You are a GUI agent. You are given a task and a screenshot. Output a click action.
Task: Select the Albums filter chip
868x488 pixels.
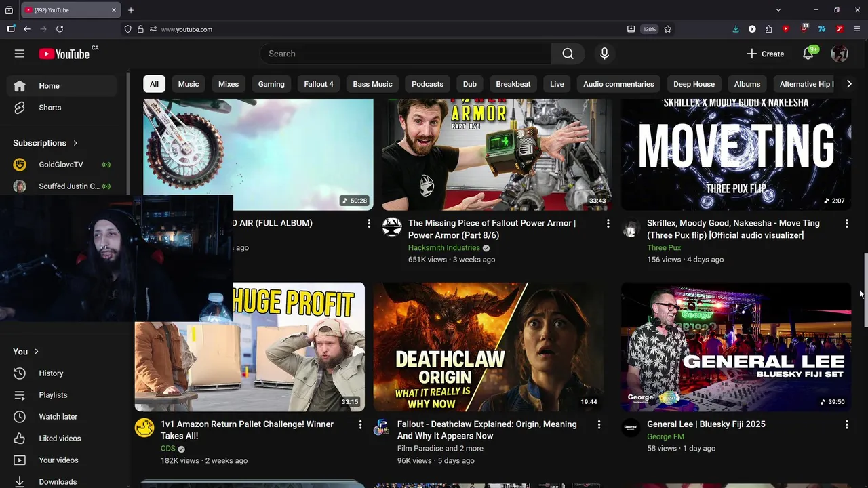(747, 84)
